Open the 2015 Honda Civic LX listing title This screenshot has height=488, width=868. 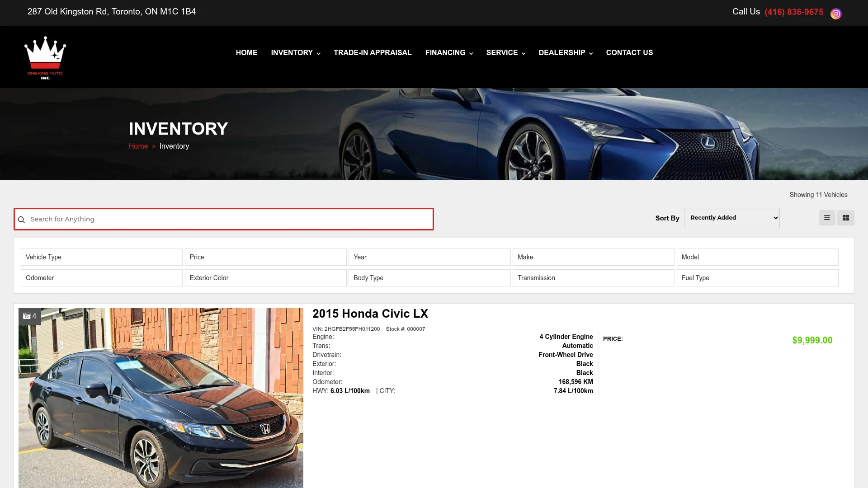(x=370, y=314)
